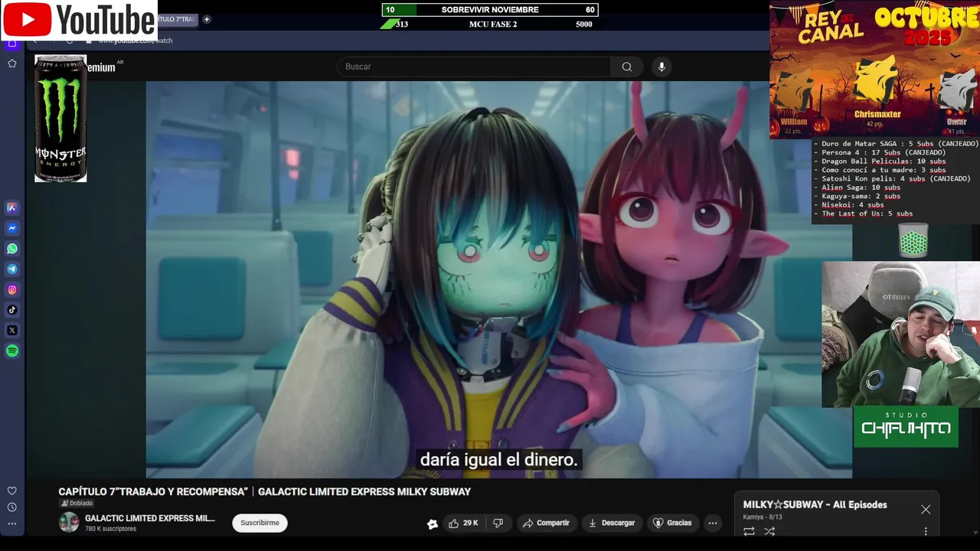Click the Doblado dubbed label

(x=77, y=503)
